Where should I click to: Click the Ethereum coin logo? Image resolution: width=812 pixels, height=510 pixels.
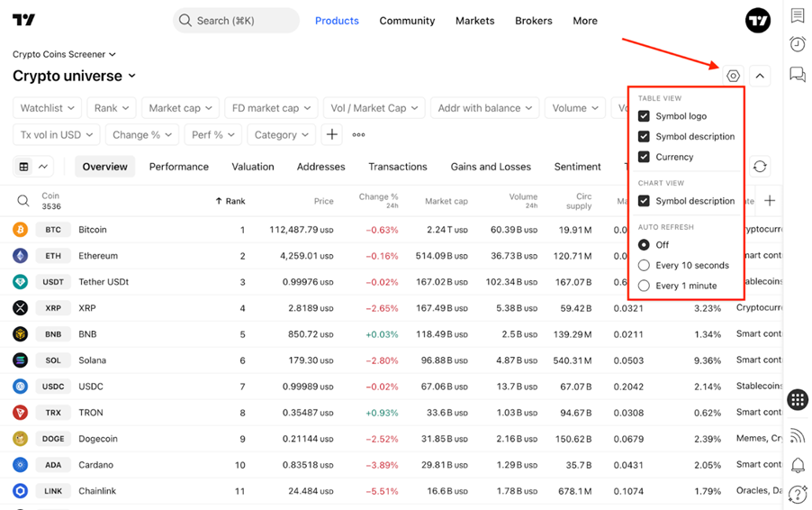click(20, 256)
